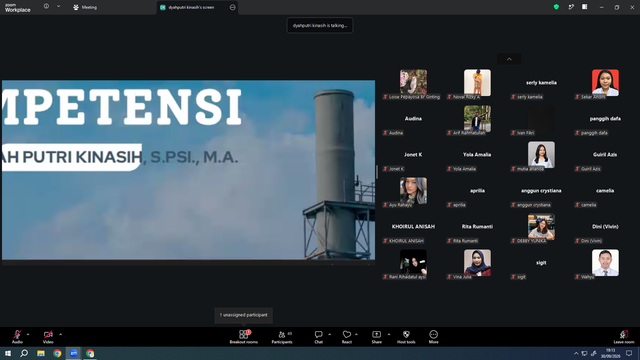
Task: Click Zoom Workplace logo
Action: (18, 8)
